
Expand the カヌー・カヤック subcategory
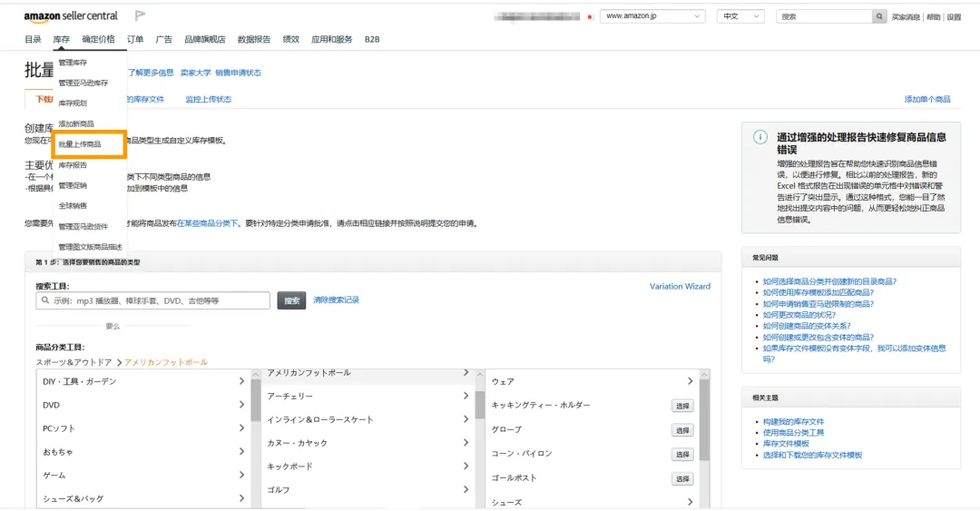point(368,444)
